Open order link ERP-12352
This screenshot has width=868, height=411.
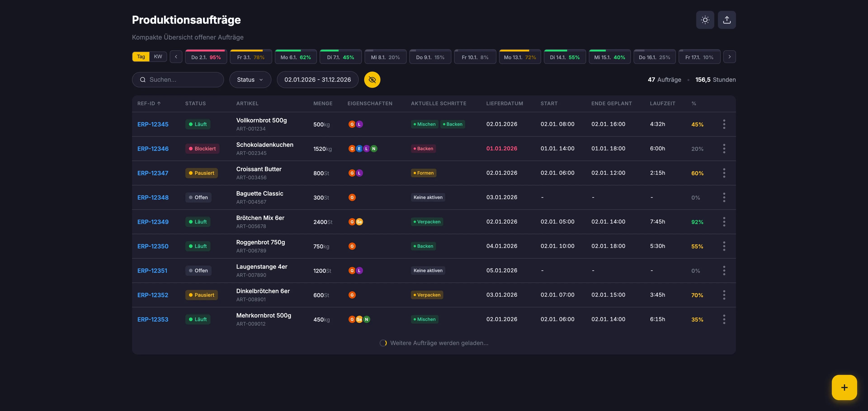coord(153,295)
